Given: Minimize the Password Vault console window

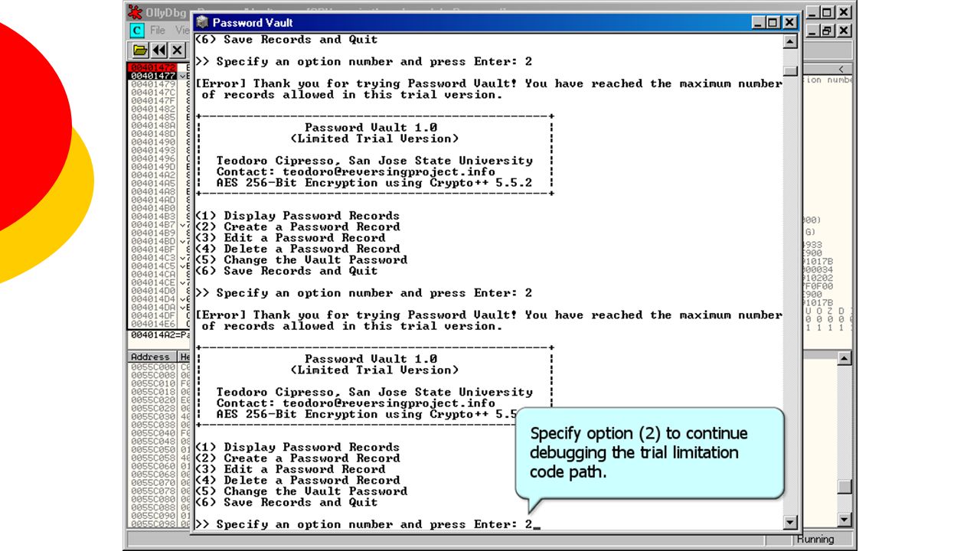Looking at the screenshot, I should (758, 23).
